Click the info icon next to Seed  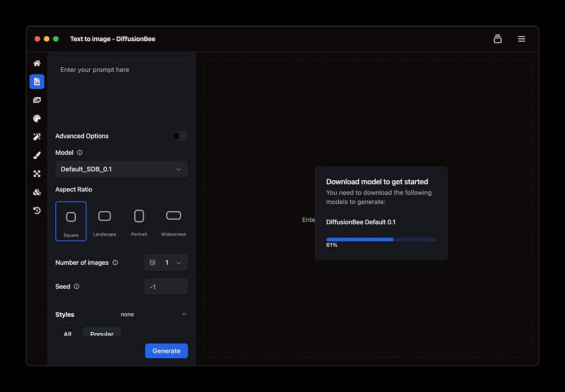click(76, 286)
